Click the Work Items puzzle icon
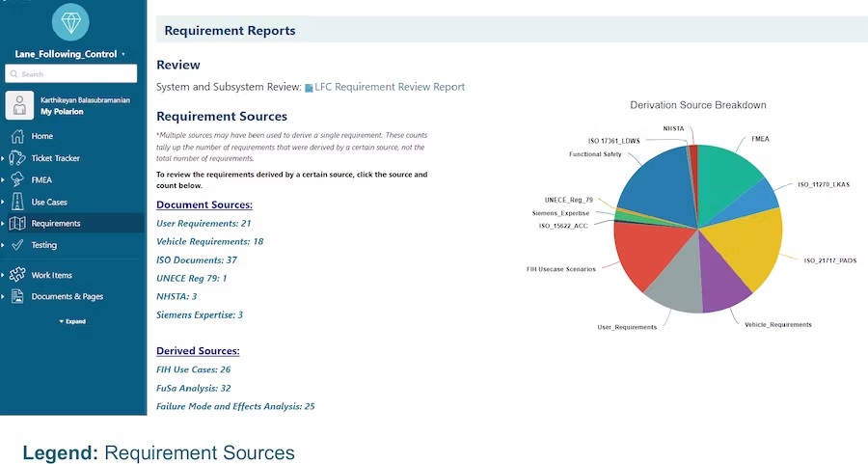 tap(17, 275)
